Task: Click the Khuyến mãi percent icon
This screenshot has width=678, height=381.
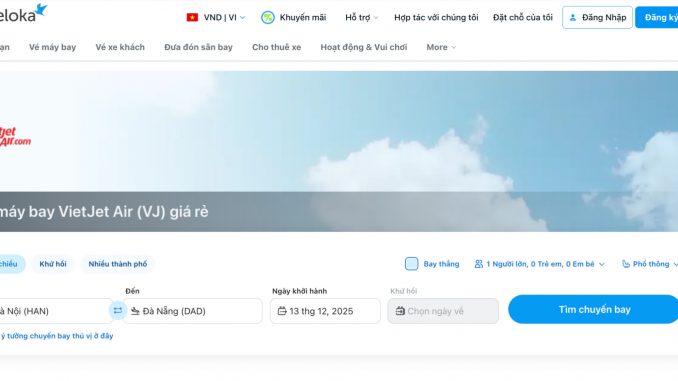Action: [268, 18]
